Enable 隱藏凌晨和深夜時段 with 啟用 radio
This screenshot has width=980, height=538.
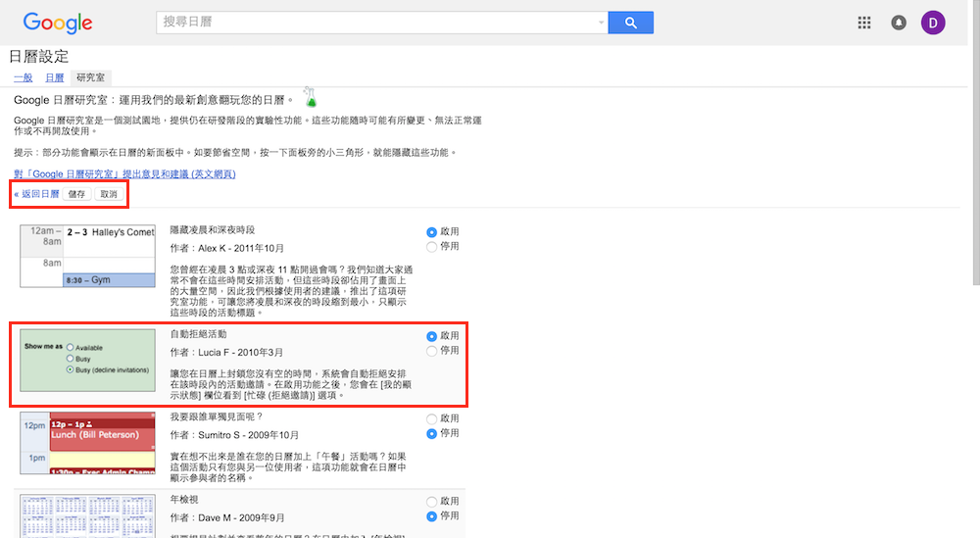[431, 232]
